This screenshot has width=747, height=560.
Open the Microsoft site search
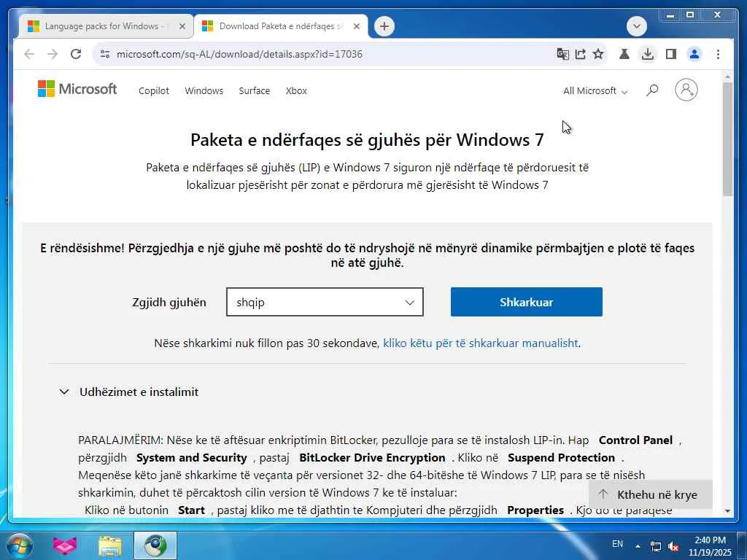652,90
